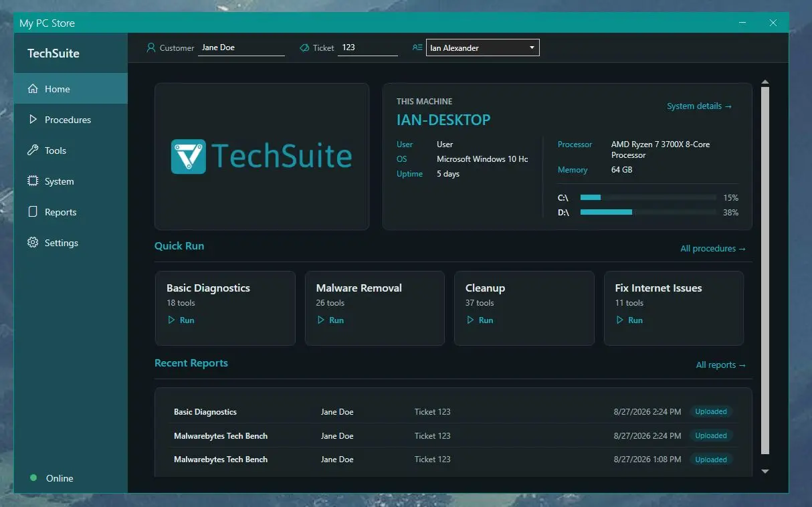Click the Ticket number field
812x507 pixels.
(x=368, y=47)
